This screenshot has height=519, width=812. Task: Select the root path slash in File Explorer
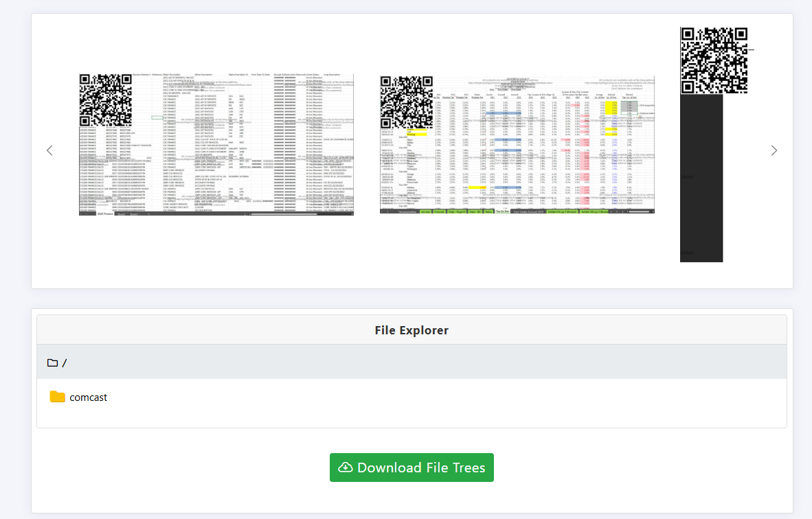[x=65, y=362]
